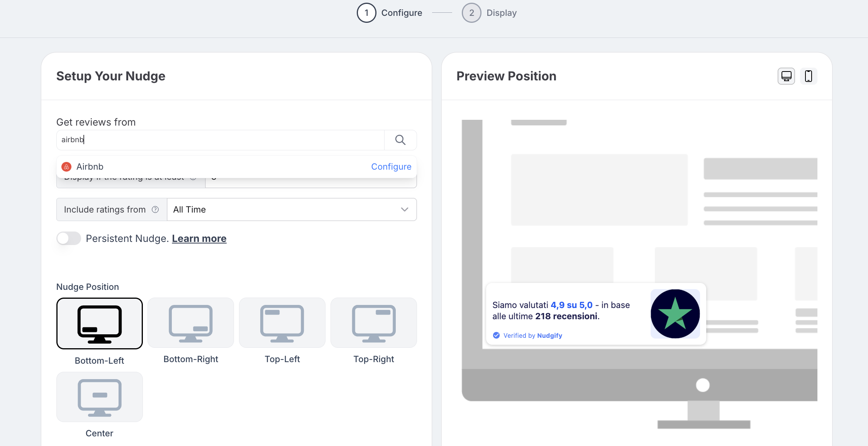Select the Bottom-Right position icon
868x446 pixels.
[191, 323]
